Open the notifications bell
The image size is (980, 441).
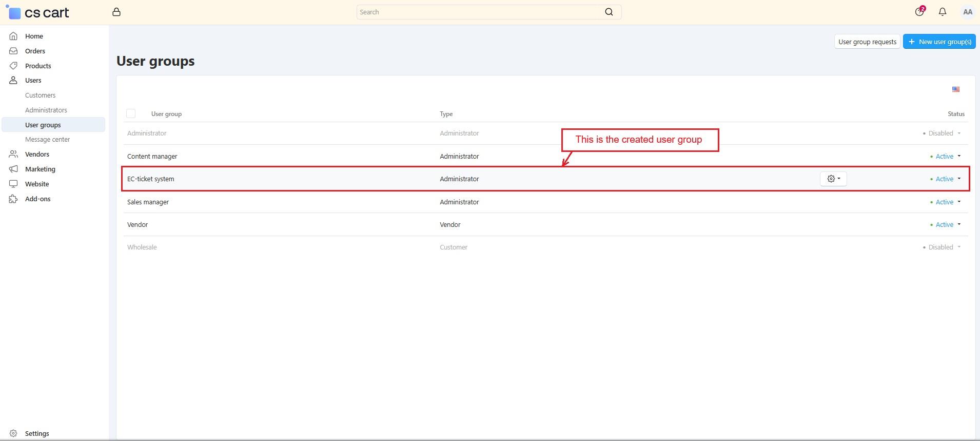(942, 12)
